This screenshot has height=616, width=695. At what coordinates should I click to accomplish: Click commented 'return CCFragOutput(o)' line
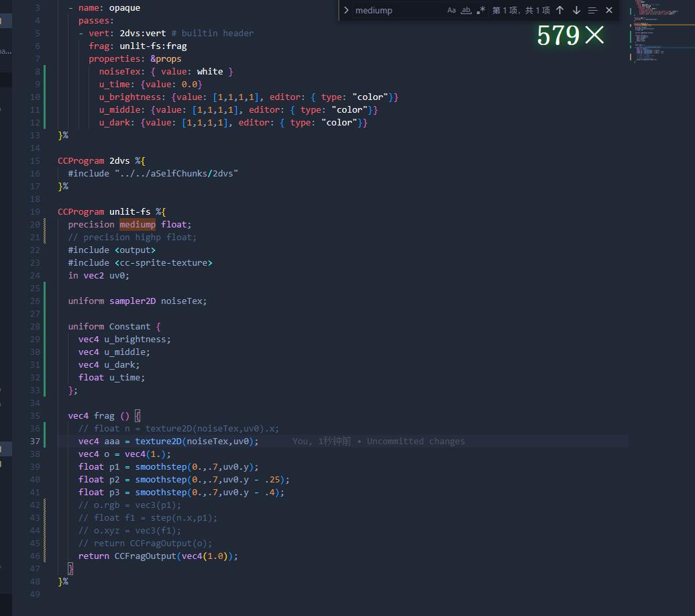146,544
